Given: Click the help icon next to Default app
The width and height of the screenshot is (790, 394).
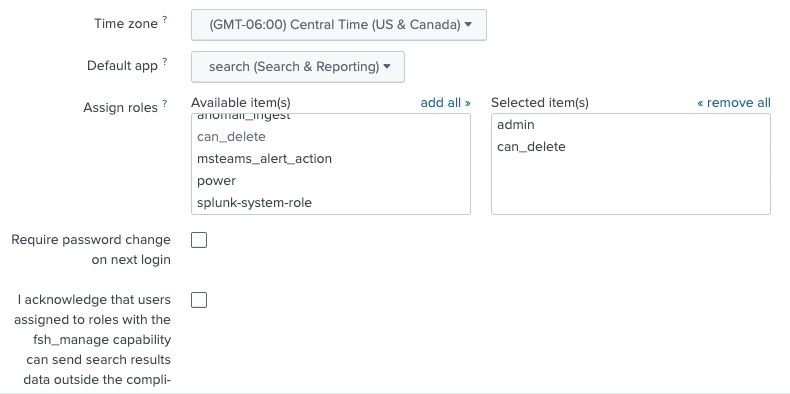Looking at the screenshot, I should click(164, 62).
